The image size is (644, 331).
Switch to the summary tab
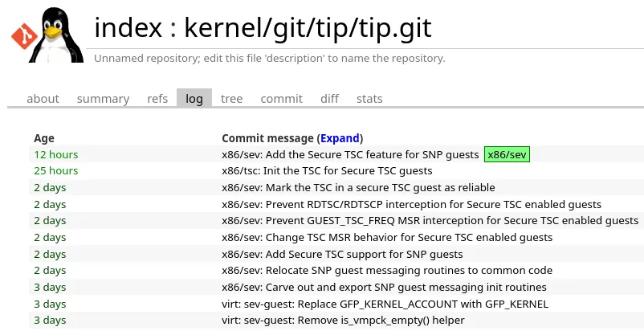point(103,99)
